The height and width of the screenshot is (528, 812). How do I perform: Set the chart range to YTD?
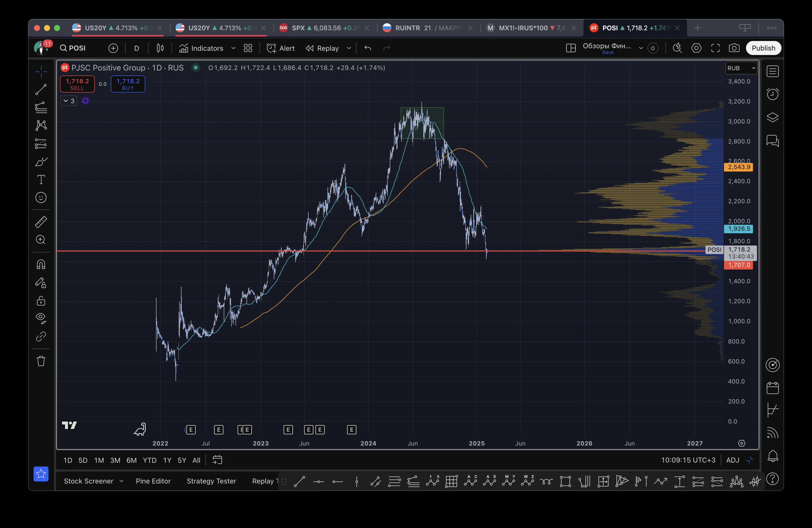tap(149, 460)
